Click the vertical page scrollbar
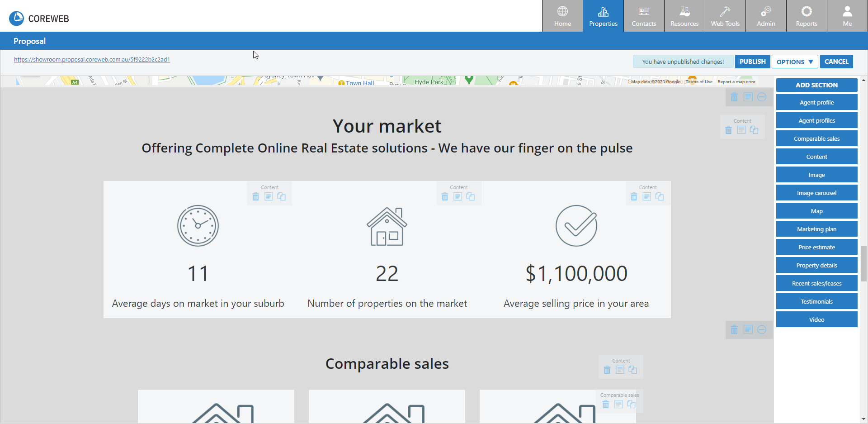Viewport: 868px width, 424px height. pyautogui.click(x=863, y=264)
